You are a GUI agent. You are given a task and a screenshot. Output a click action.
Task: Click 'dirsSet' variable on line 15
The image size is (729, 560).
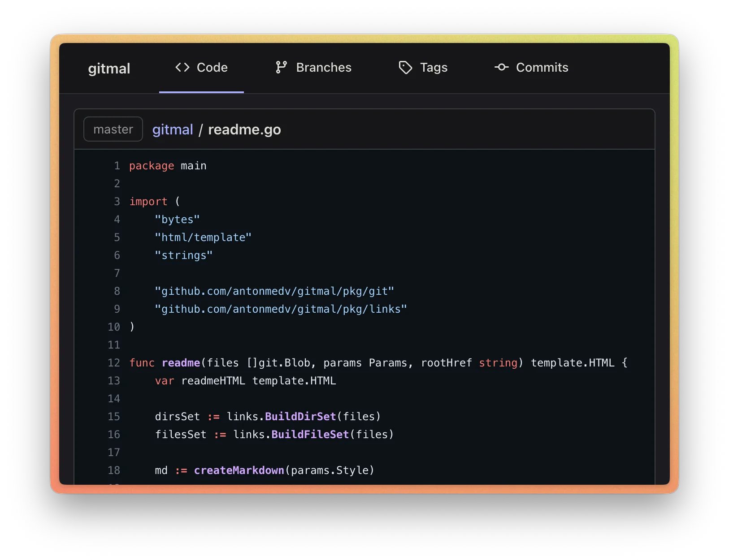pos(177,417)
